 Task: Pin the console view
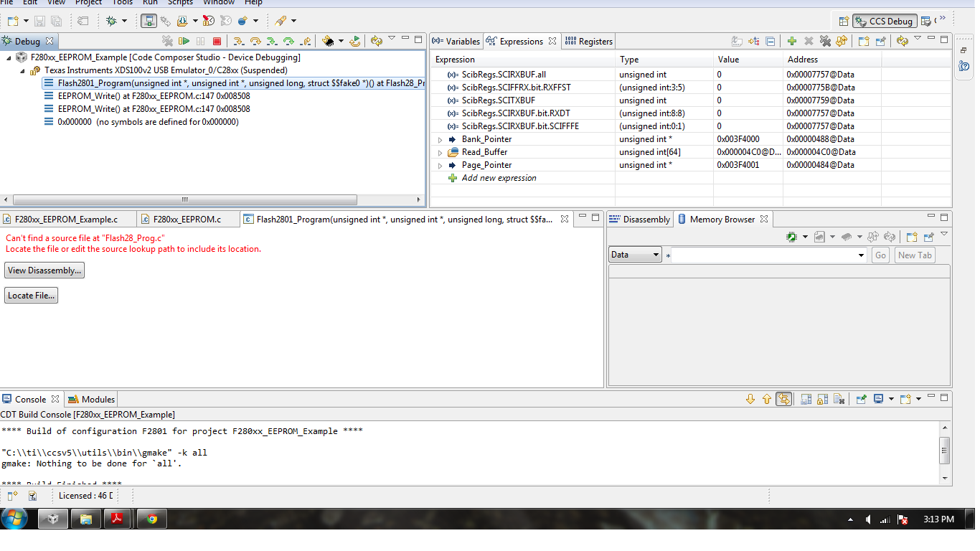tap(861, 399)
